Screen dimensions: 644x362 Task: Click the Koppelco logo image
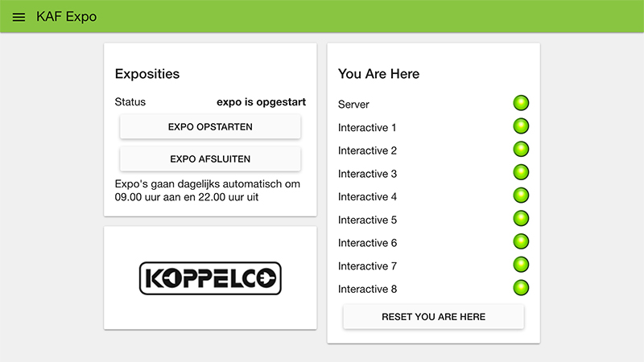click(210, 278)
